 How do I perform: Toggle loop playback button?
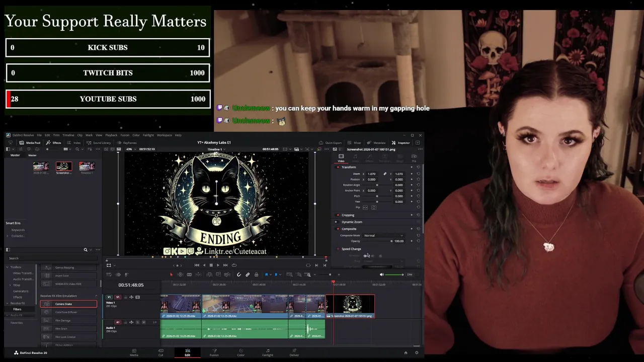(234, 265)
